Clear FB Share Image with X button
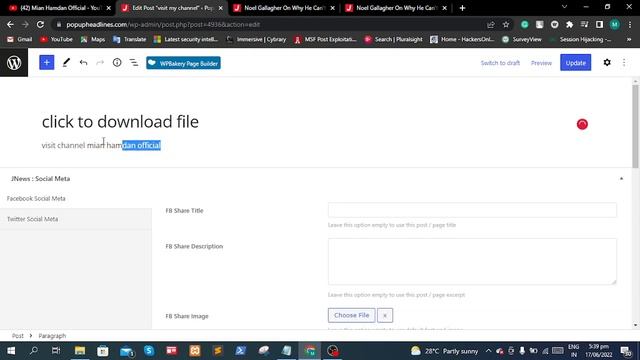The image size is (640, 360). pyautogui.click(x=385, y=315)
